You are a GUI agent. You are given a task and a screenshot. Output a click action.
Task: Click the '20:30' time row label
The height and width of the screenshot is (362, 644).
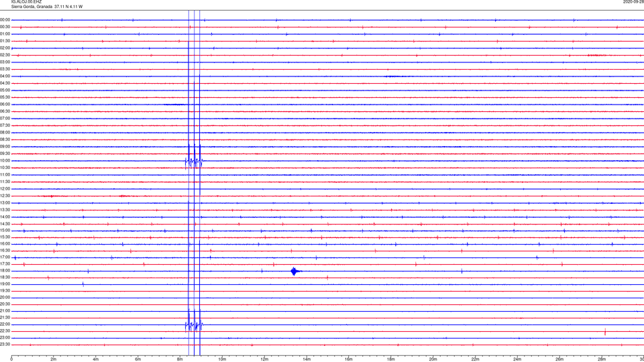click(5, 304)
